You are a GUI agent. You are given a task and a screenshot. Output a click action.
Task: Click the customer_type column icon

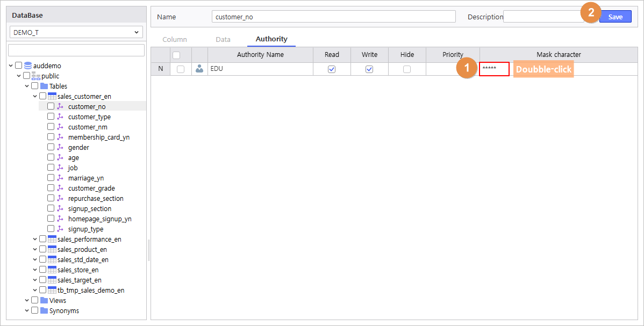pyautogui.click(x=60, y=117)
